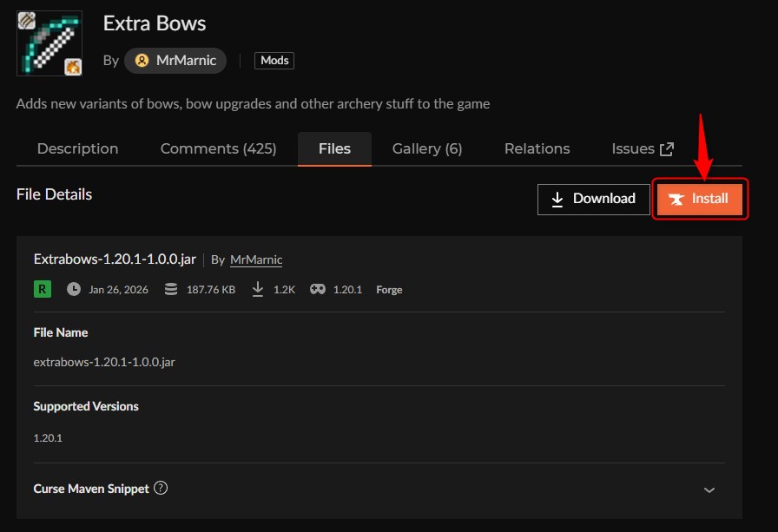
Task: Click the avatar icon inside the MrMarnic badge
Action: click(x=143, y=61)
